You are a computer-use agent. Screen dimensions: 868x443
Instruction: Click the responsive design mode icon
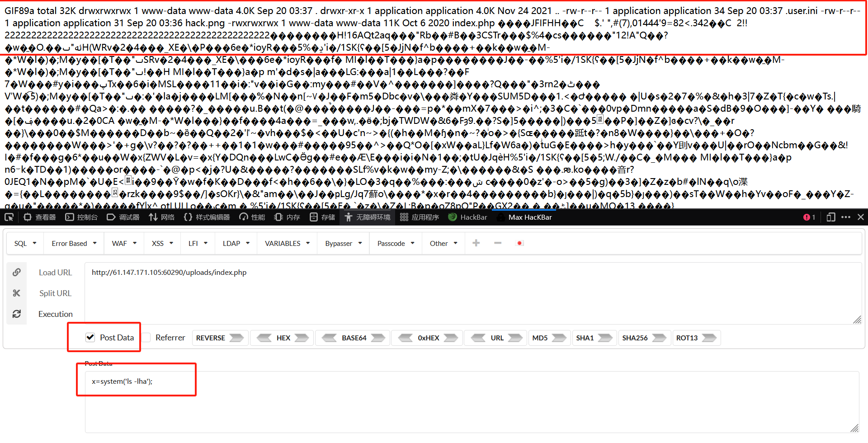pos(831,217)
